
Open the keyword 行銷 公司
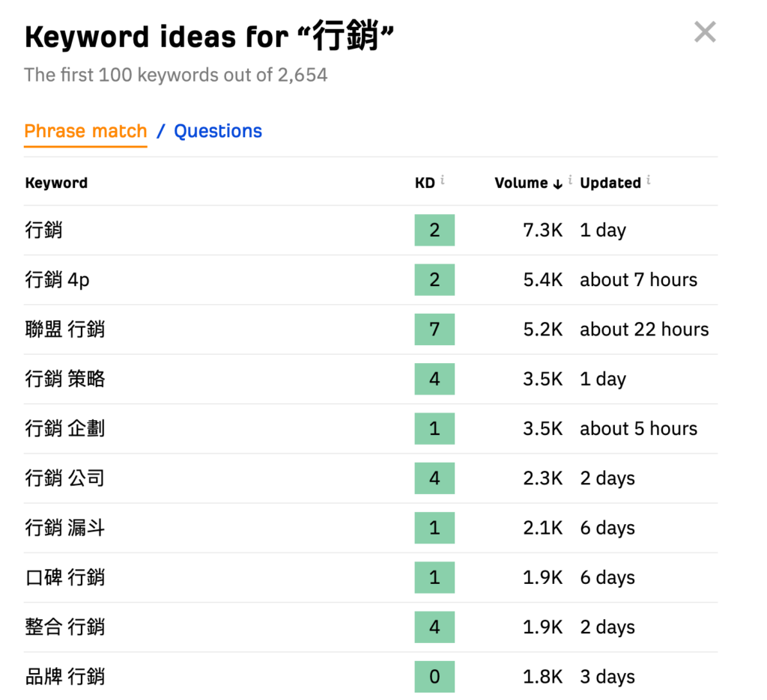point(65,478)
